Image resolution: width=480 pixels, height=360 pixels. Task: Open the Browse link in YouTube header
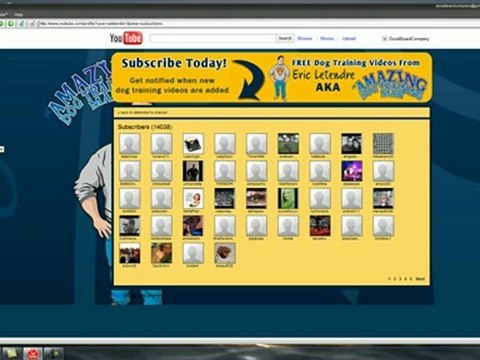[x=305, y=38]
